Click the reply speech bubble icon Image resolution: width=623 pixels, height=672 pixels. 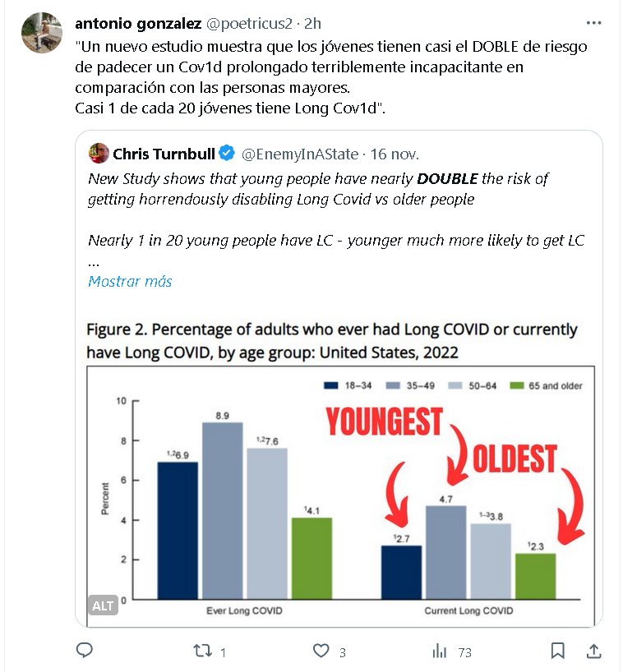tap(84, 651)
